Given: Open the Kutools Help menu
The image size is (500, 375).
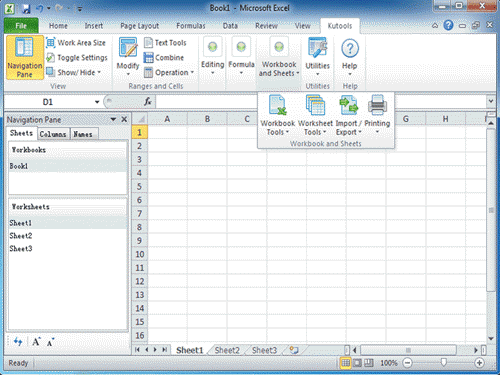Looking at the screenshot, I should [x=350, y=57].
